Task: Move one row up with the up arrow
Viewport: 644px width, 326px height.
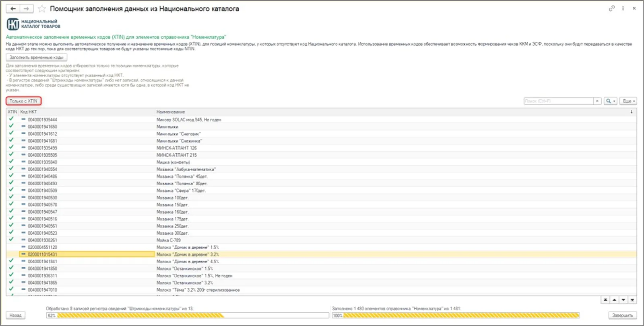Action: tap(614, 300)
